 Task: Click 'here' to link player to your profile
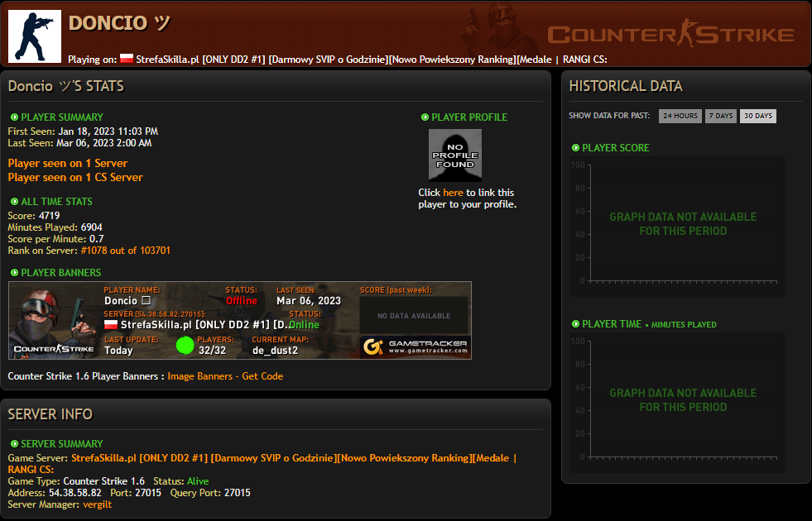pos(453,193)
